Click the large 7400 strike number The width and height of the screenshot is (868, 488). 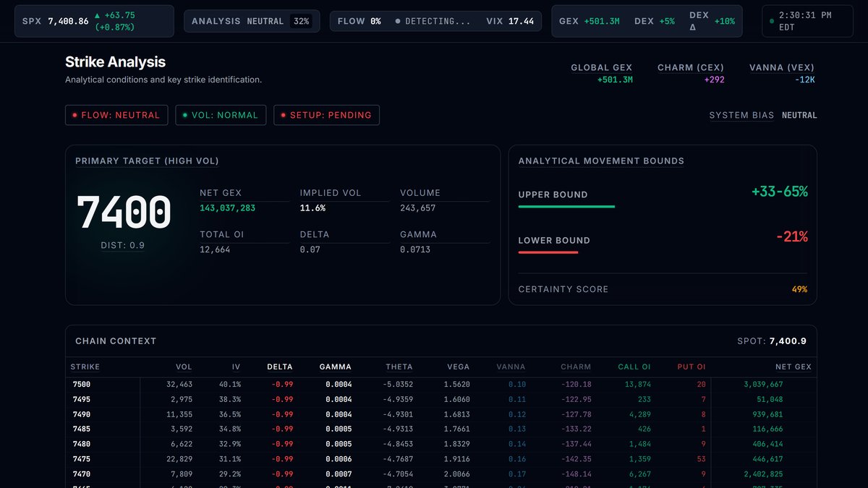(124, 213)
